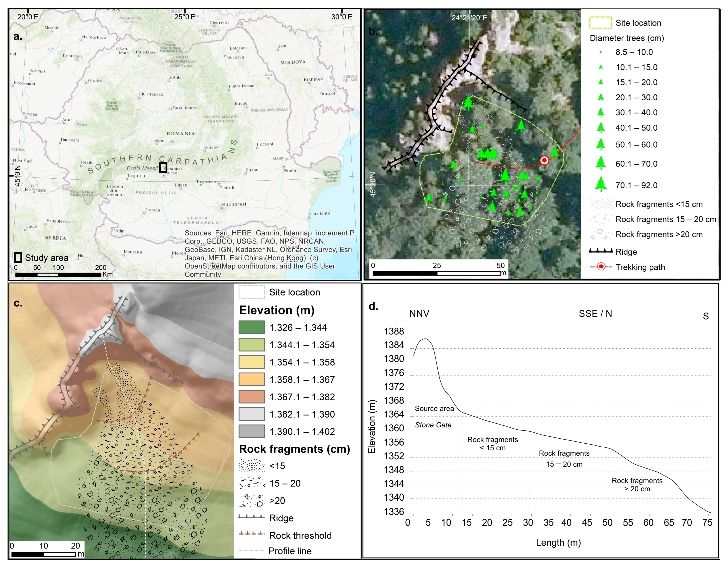Click the 40.1 – 50.0 tree legend icon
This screenshot has width=728, height=566.
tap(601, 127)
